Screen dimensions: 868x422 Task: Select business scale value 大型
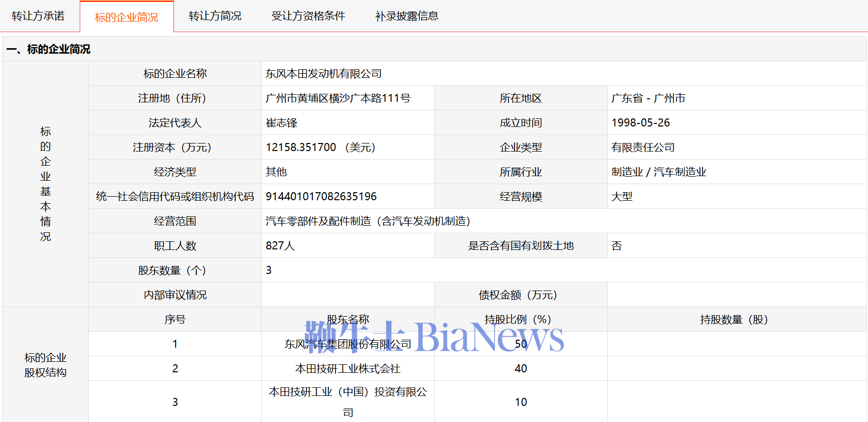click(622, 197)
